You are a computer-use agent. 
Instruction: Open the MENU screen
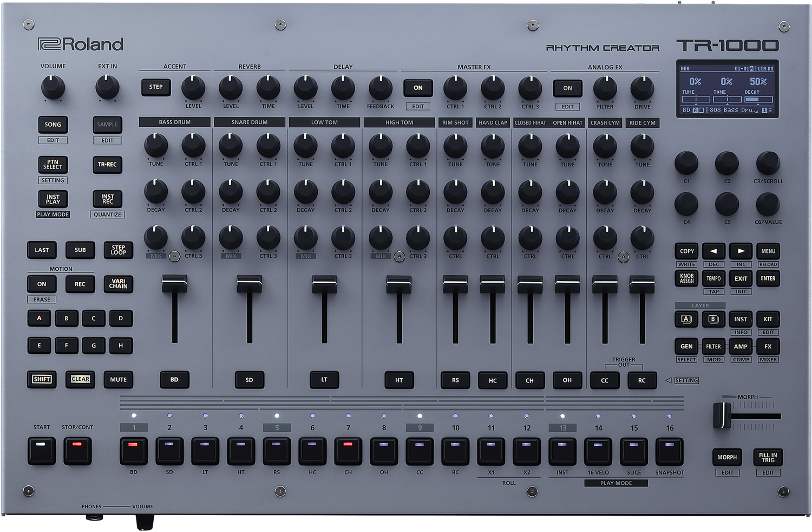coord(768,251)
